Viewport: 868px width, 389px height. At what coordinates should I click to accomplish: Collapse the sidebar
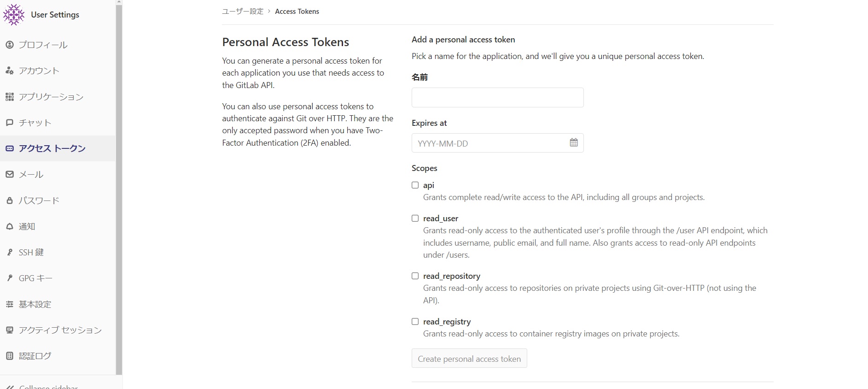(x=44, y=386)
